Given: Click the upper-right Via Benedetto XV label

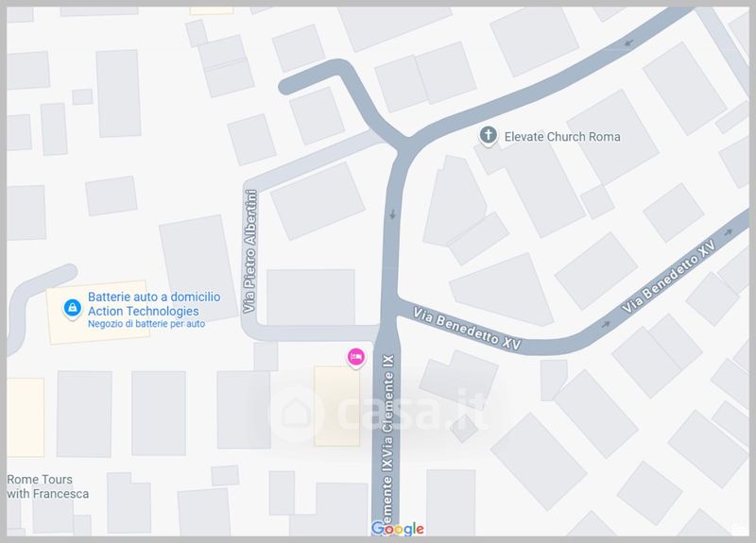Looking at the screenshot, I should [x=666, y=279].
